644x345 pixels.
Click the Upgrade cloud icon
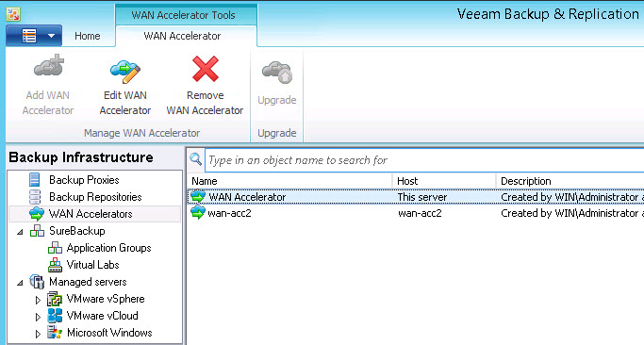coord(277,72)
